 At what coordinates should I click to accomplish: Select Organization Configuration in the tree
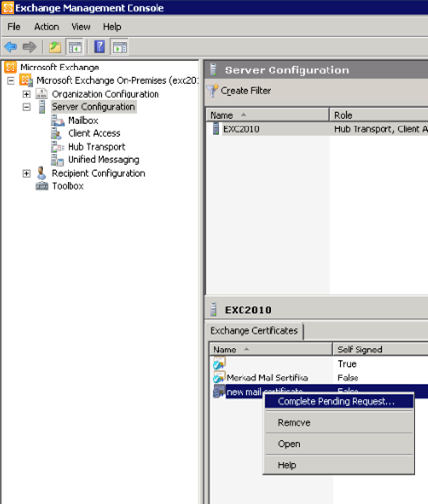point(105,94)
